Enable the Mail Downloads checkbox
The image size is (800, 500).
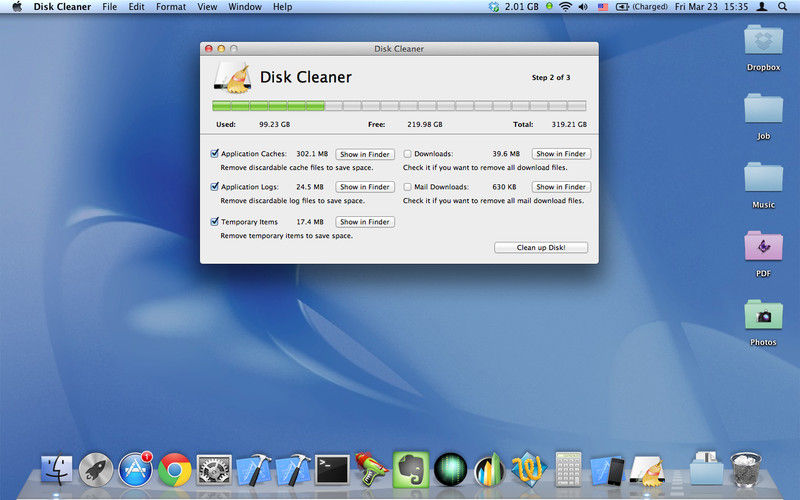407,187
